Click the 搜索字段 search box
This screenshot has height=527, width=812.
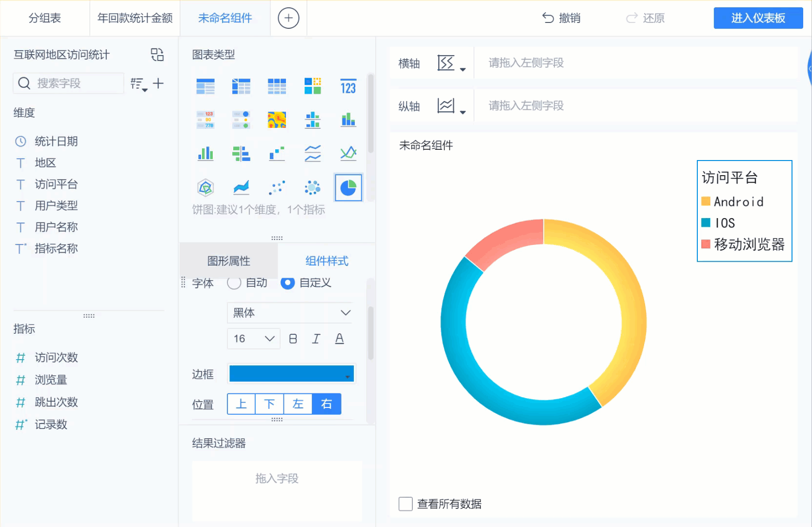68,83
